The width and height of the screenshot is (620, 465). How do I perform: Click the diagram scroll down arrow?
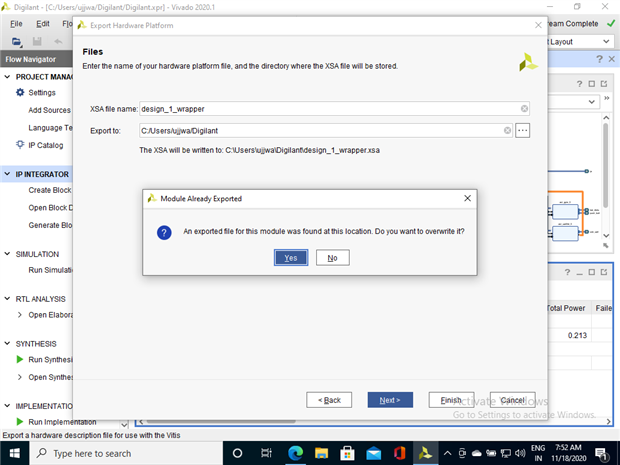[x=606, y=236]
